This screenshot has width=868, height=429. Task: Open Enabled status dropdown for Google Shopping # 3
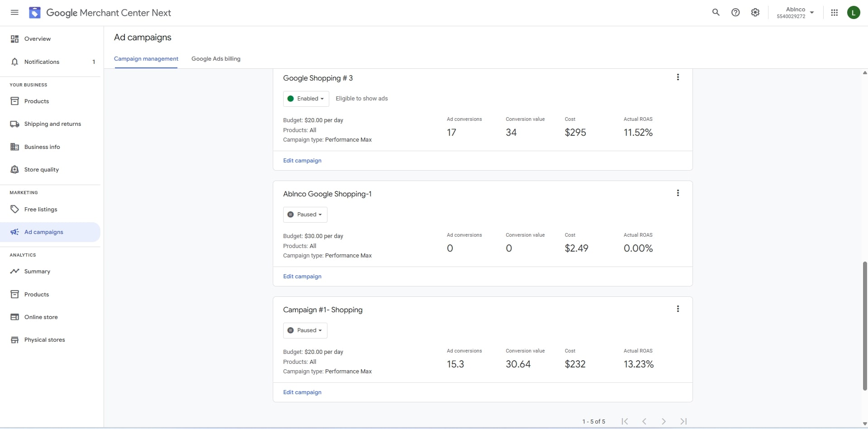[306, 99]
